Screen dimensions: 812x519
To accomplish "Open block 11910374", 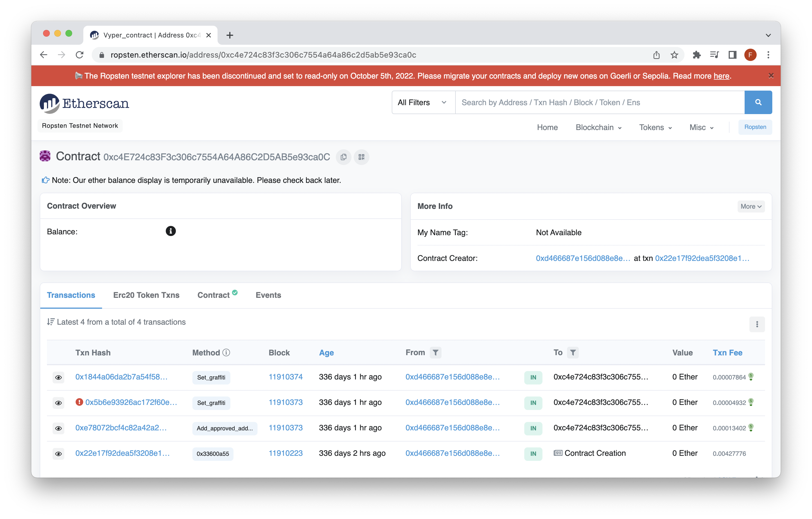I will coord(285,377).
